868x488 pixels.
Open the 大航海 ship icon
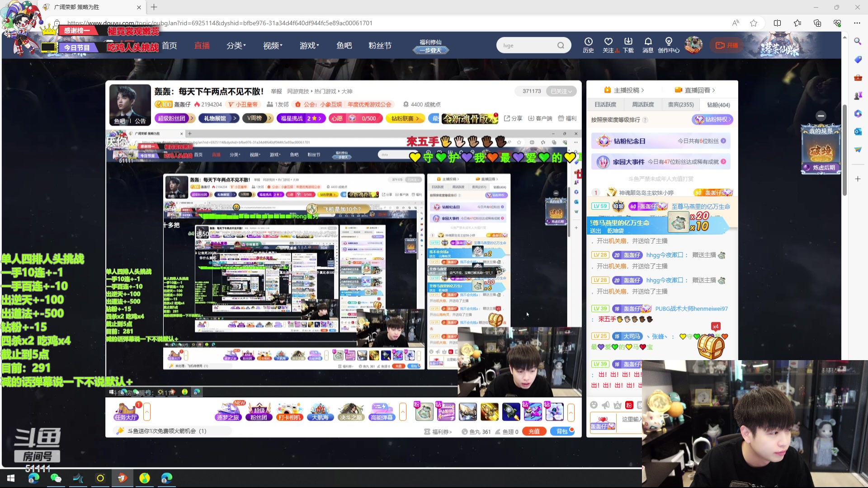320,412
